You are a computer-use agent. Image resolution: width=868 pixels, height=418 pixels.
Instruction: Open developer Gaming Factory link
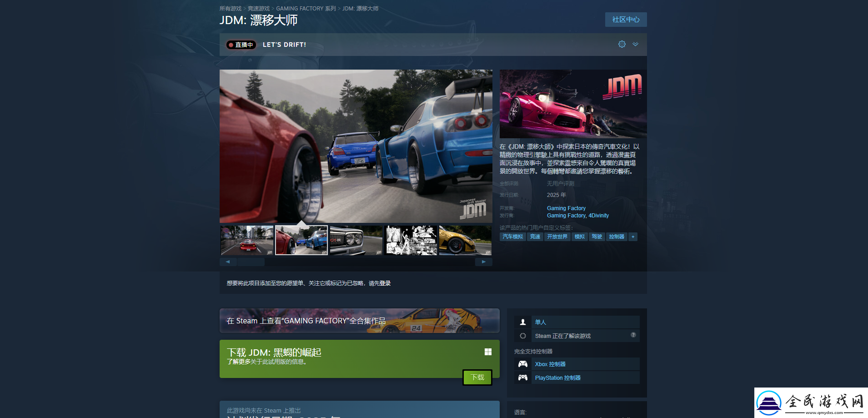pos(566,208)
